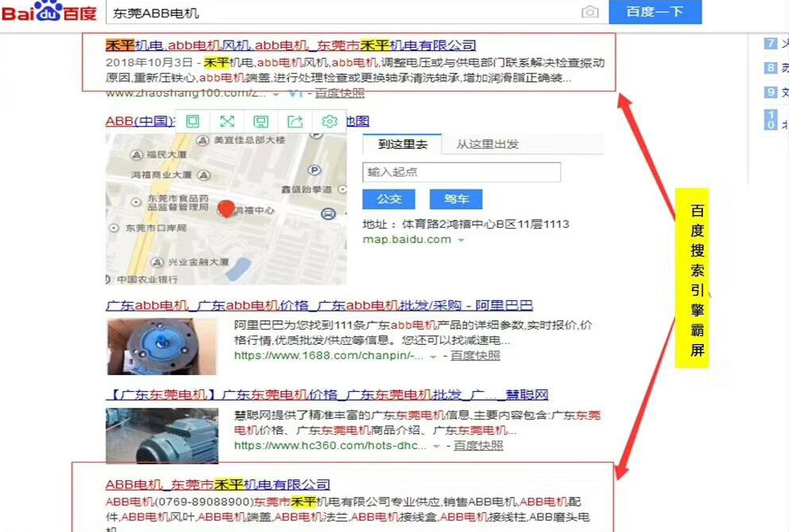Screen dimensions: 789x532
Task: Click the share icon in floating toolbar
Action: tap(295, 121)
